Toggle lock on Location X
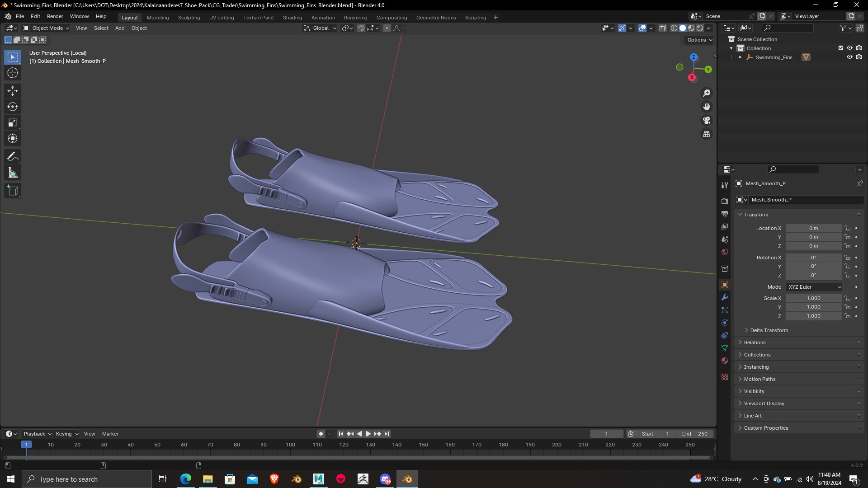Screen dimensions: 868x488 [x=847, y=228]
